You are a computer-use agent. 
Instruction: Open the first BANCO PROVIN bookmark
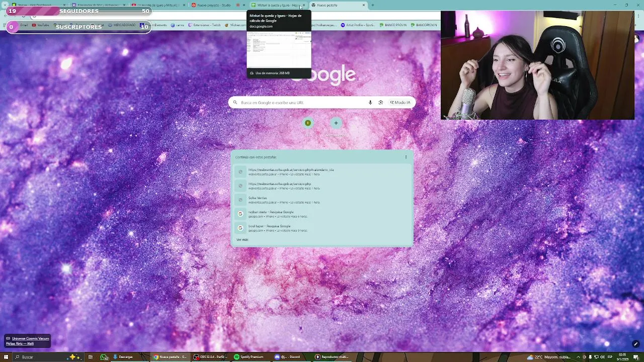coord(393,25)
